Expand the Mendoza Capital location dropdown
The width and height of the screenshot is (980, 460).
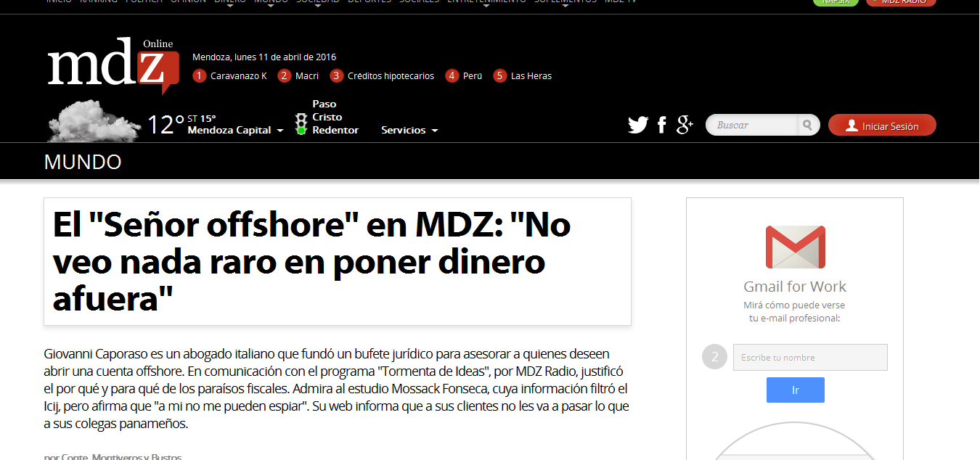(235, 131)
